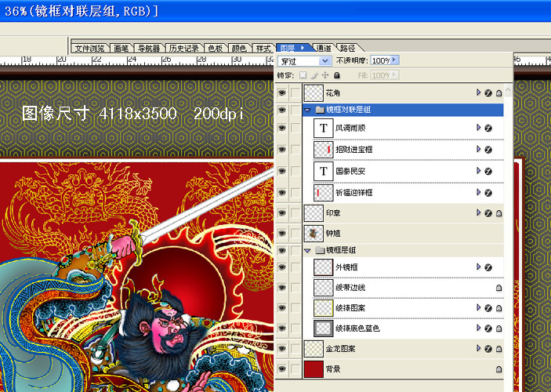The height and width of the screenshot is (392, 551).
Task: Click text T thumbnail of 风调雨顺 layer
Action: (323, 128)
